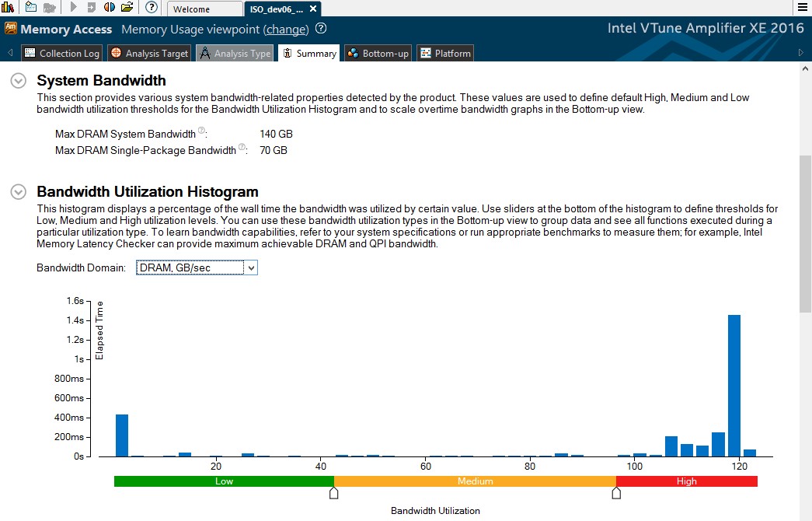Image resolution: width=812 pixels, height=521 pixels.
Task: Open the Collection Log tab
Action: click(62, 54)
